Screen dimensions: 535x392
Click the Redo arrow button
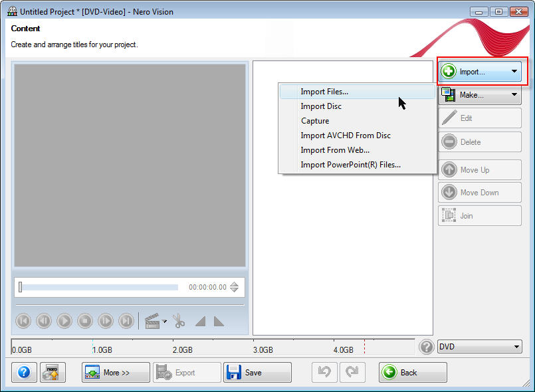pyautogui.click(x=352, y=372)
